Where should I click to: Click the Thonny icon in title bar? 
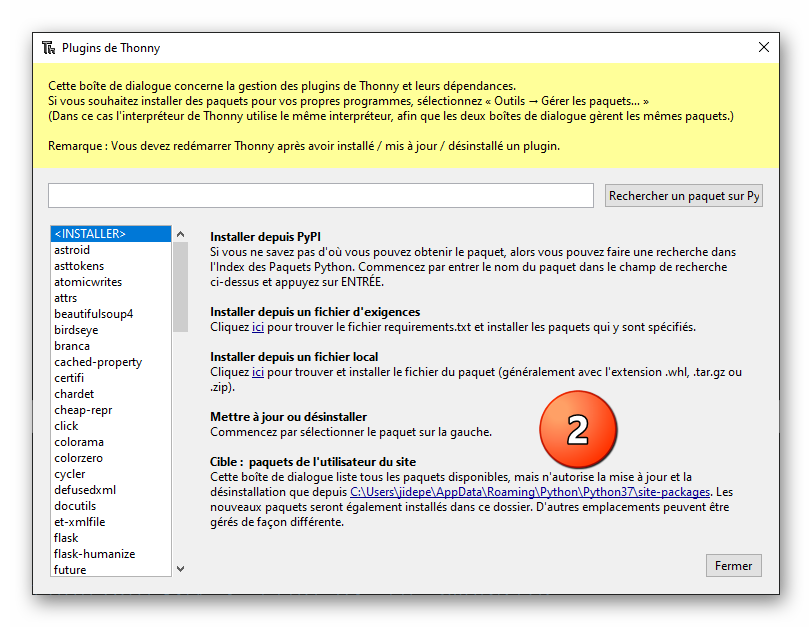[x=49, y=48]
